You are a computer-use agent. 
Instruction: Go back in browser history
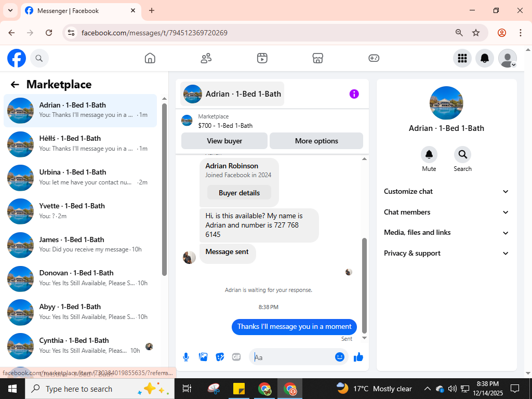(x=11, y=33)
